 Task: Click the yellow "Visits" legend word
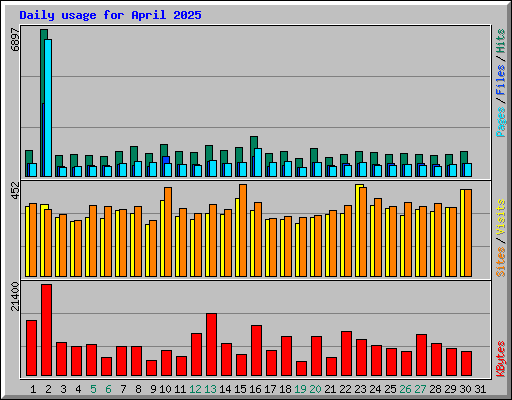click(501, 217)
